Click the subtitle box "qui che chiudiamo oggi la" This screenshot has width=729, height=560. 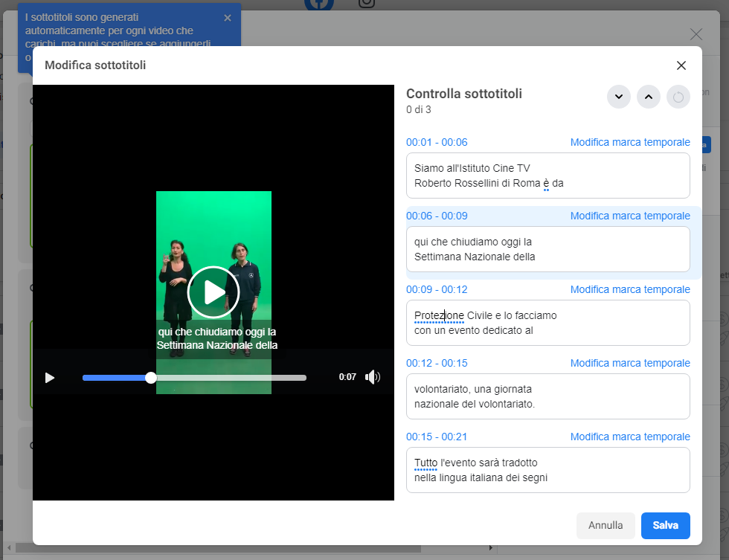pos(548,249)
